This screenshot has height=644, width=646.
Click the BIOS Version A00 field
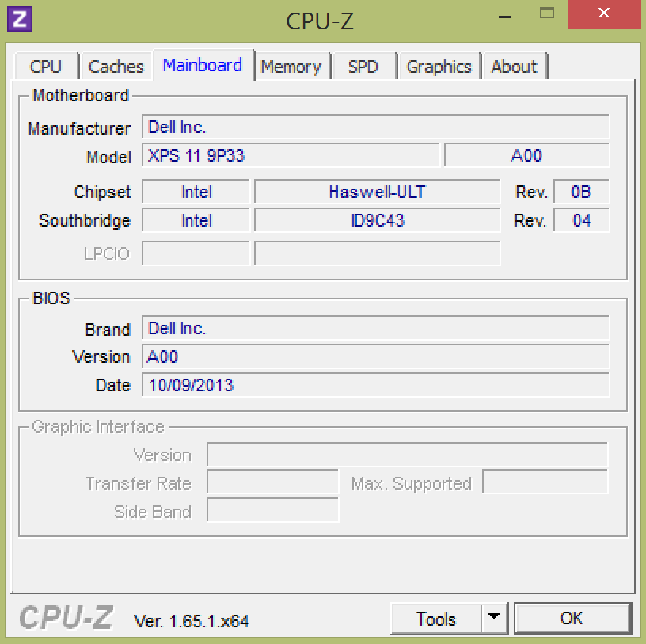[375, 356]
